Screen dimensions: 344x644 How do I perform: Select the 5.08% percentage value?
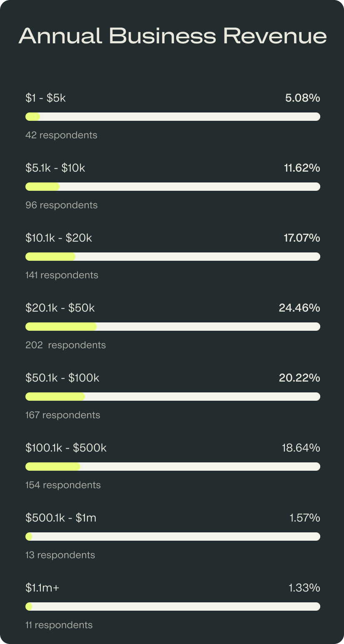tap(302, 98)
